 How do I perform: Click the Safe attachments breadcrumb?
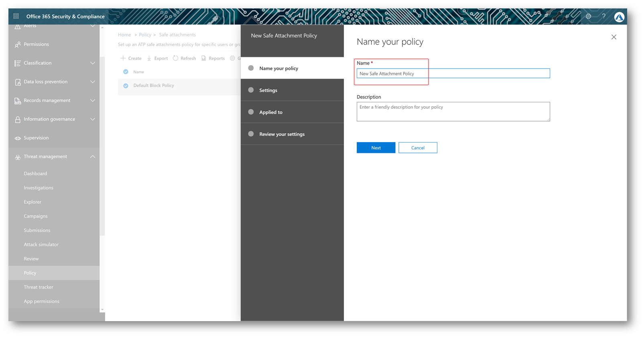(177, 35)
